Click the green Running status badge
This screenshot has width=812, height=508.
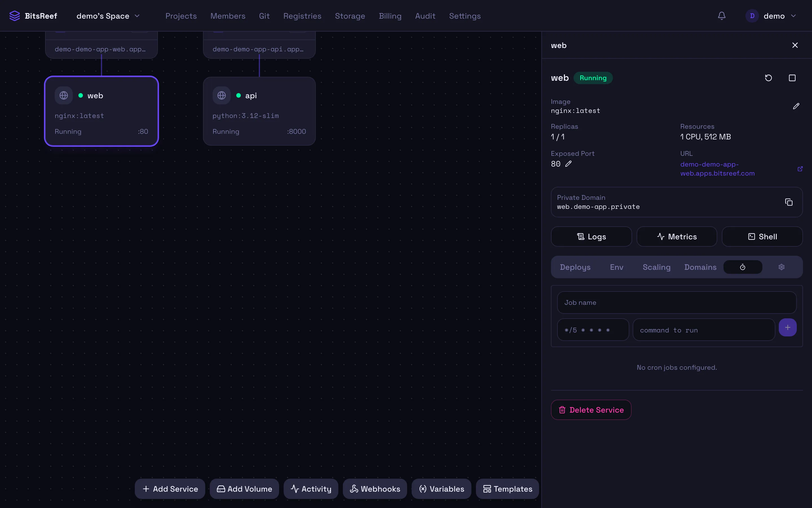(x=593, y=78)
